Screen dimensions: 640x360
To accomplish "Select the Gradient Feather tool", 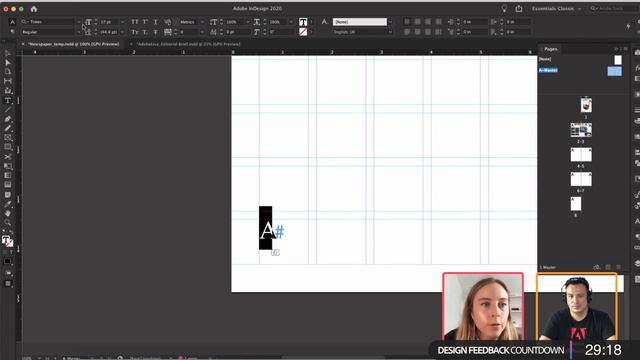I will (8, 185).
